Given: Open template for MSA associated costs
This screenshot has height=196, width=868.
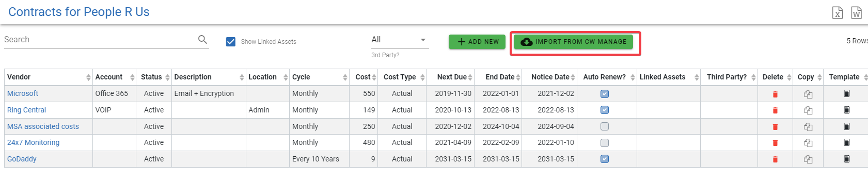Looking at the screenshot, I should click(x=846, y=126).
